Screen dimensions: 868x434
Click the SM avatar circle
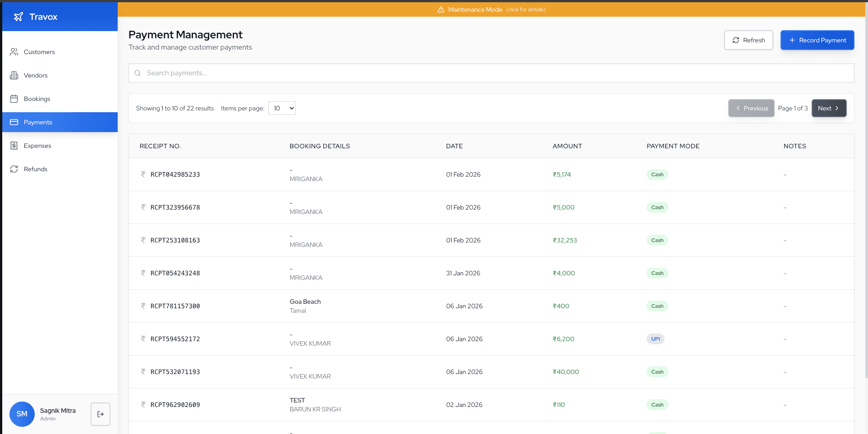[22, 414]
